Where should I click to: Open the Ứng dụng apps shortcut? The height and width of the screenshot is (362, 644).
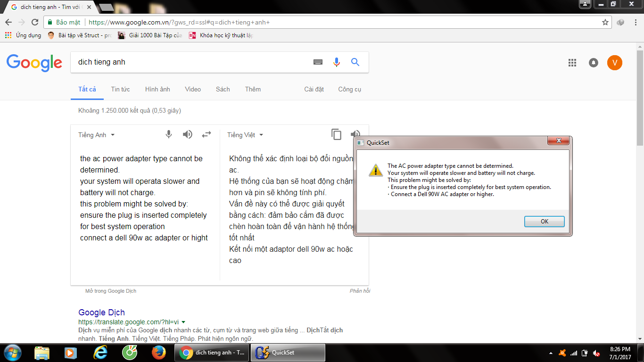[23, 35]
